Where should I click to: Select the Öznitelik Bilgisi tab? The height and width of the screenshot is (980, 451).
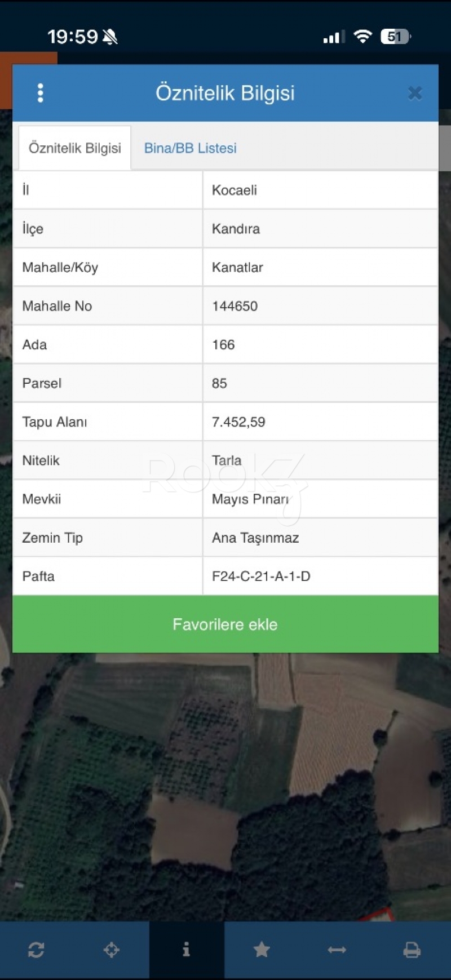click(x=75, y=148)
